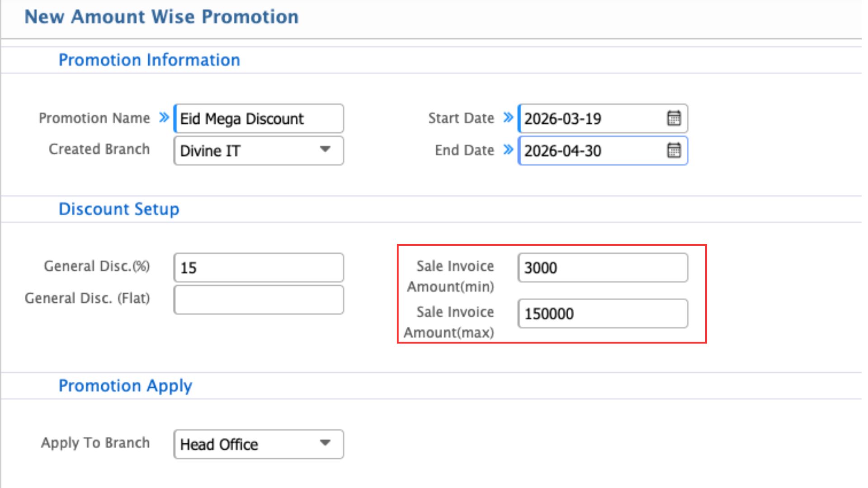Click the empty General Disc. (Flat) field

tap(258, 300)
